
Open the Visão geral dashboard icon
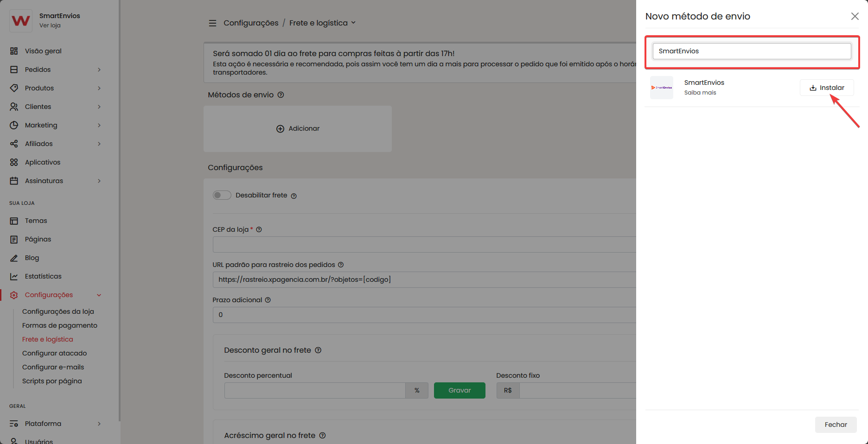click(x=14, y=51)
